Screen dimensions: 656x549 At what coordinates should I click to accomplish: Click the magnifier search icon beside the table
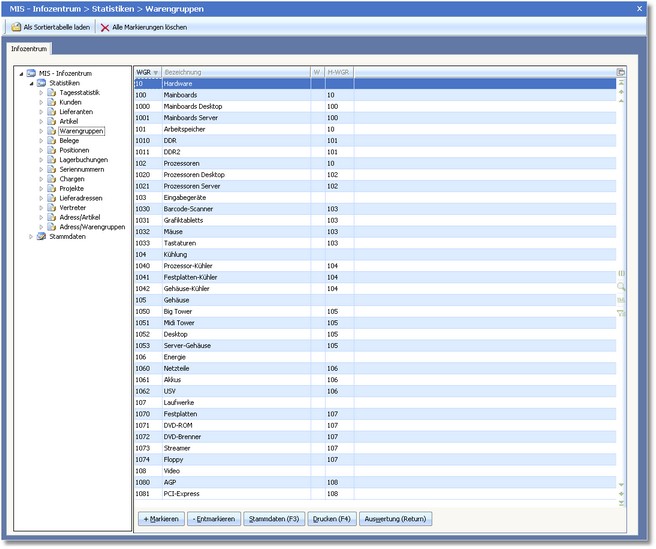tap(621, 286)
